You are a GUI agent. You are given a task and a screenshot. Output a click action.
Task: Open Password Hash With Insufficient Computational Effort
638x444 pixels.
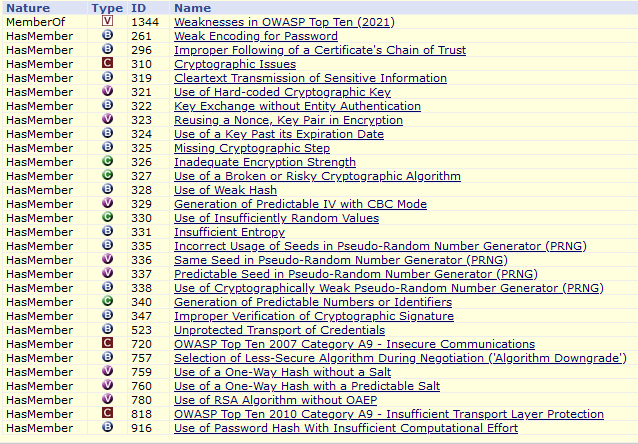click(346, 428)
